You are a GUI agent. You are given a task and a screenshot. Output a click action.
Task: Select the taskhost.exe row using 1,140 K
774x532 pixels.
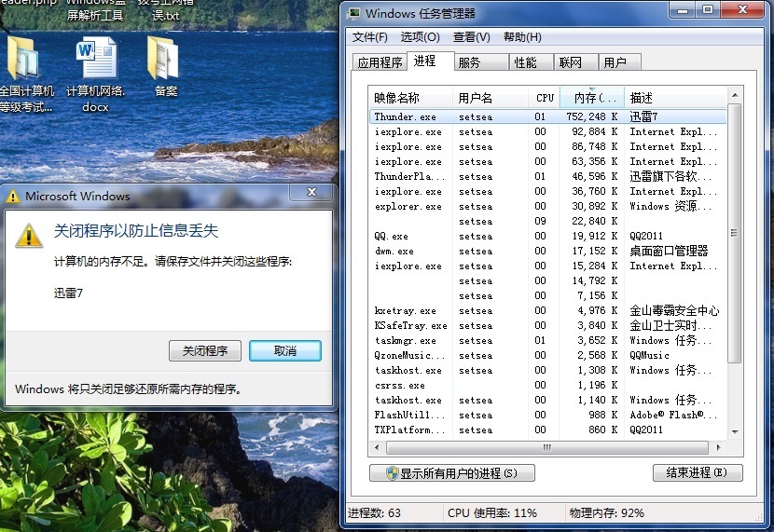point(547,400)
